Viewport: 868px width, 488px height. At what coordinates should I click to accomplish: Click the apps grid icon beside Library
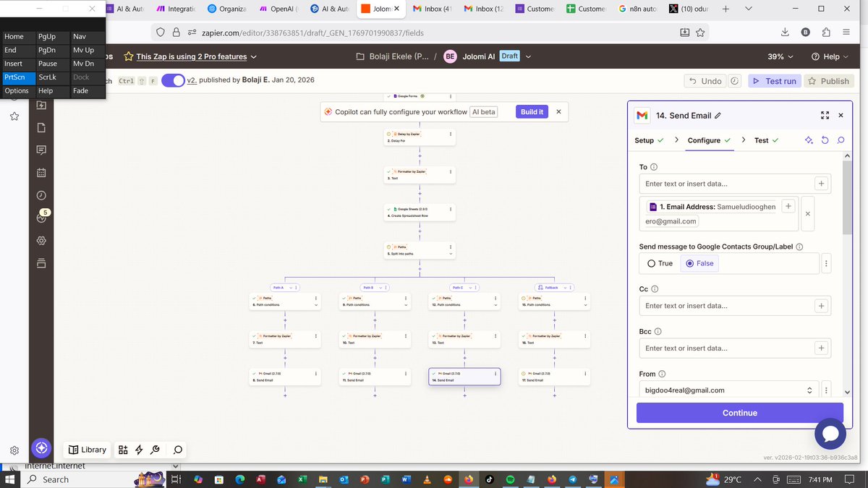[123, 450]
